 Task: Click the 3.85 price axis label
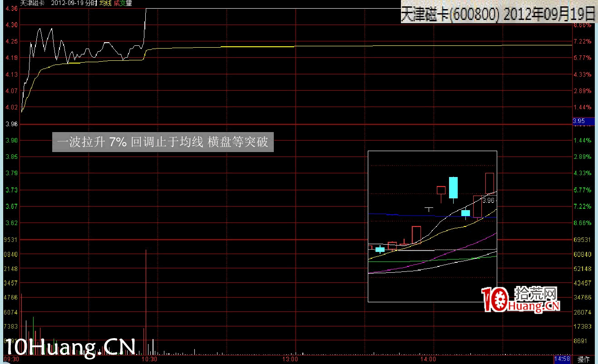click(12, 157)
